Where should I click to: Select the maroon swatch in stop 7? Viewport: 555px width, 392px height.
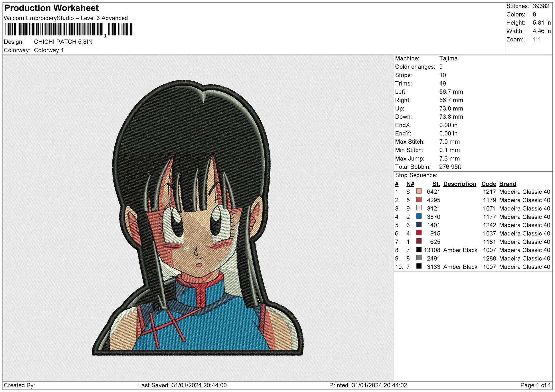pyautogui.click(x=419, y=241)
